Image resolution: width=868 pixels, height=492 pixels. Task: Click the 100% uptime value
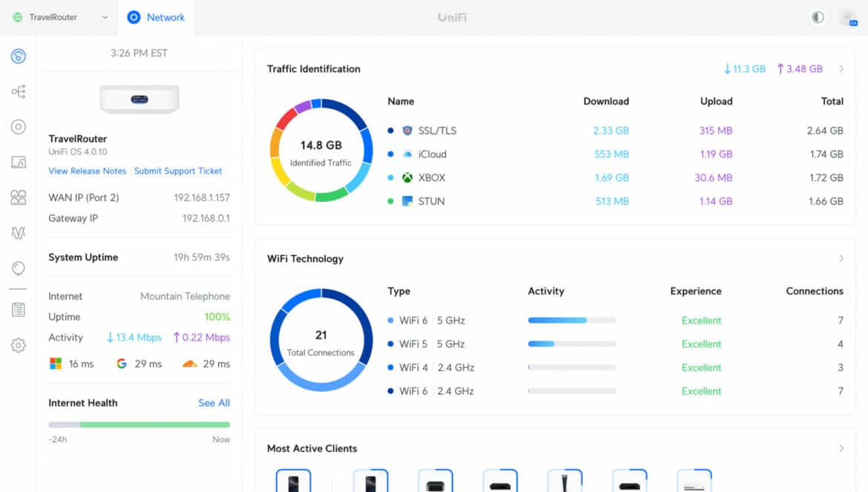tap(217, 317)
